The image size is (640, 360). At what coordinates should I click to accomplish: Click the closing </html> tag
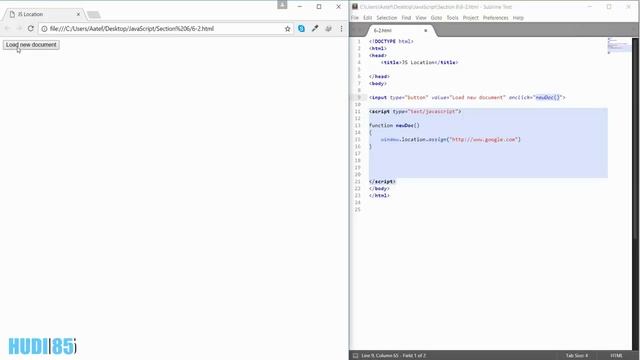click(379, 196)
